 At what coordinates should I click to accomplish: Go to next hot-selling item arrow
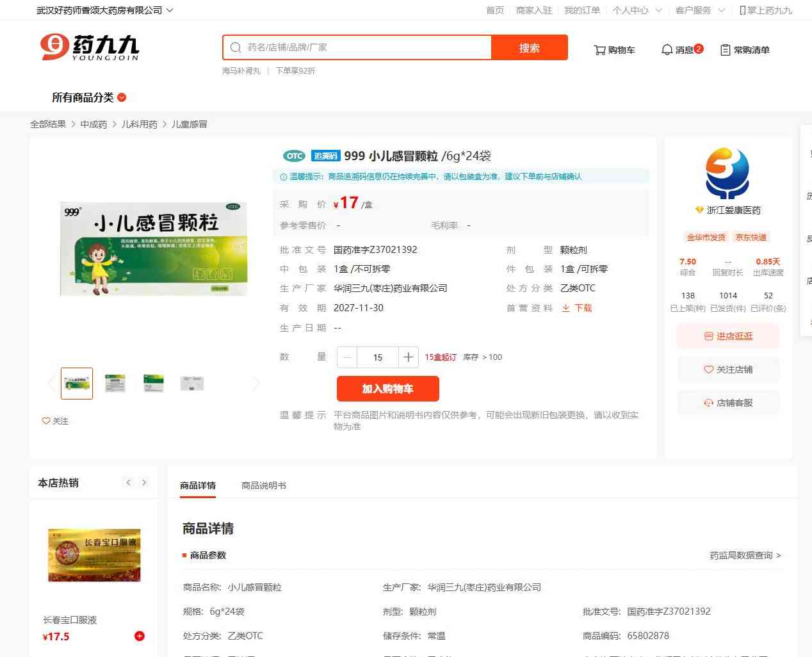[144, 483]
